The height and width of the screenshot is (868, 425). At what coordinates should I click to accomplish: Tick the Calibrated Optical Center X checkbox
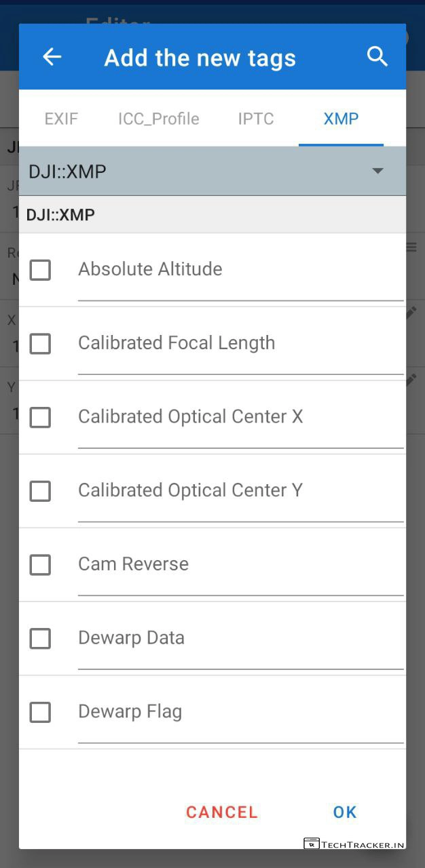pos(40,417)
